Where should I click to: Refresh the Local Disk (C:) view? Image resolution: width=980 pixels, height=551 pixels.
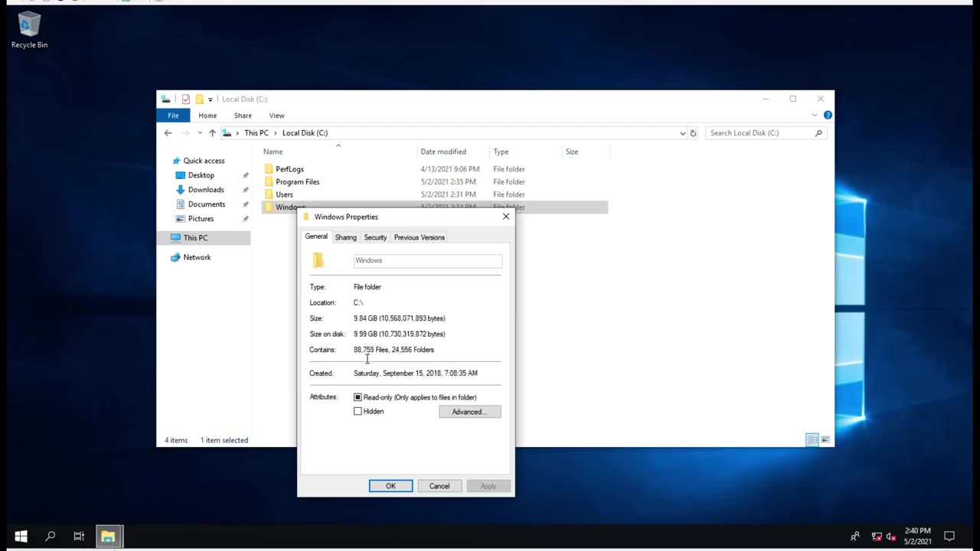(693, 133)
